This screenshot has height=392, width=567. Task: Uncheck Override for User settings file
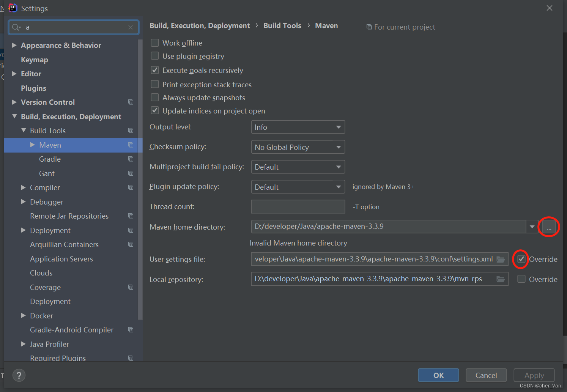[521, 259]
